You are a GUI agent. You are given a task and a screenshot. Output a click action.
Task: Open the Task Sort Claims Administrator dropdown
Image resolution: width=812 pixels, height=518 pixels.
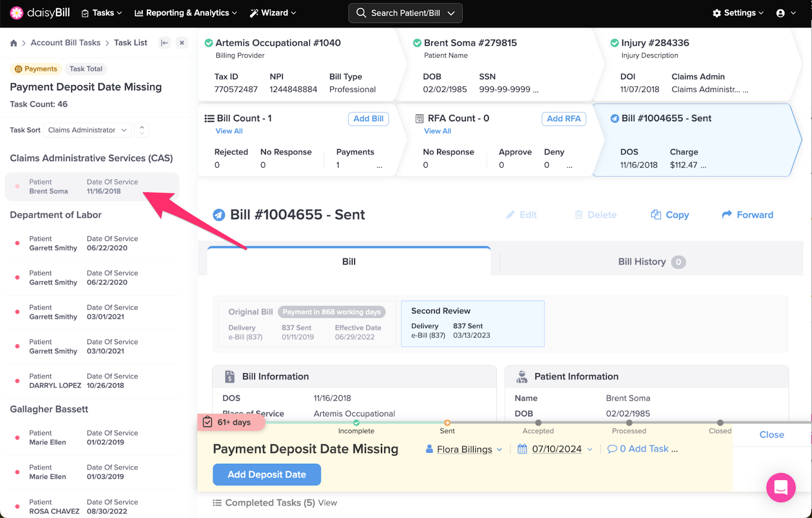pos(87,130)
